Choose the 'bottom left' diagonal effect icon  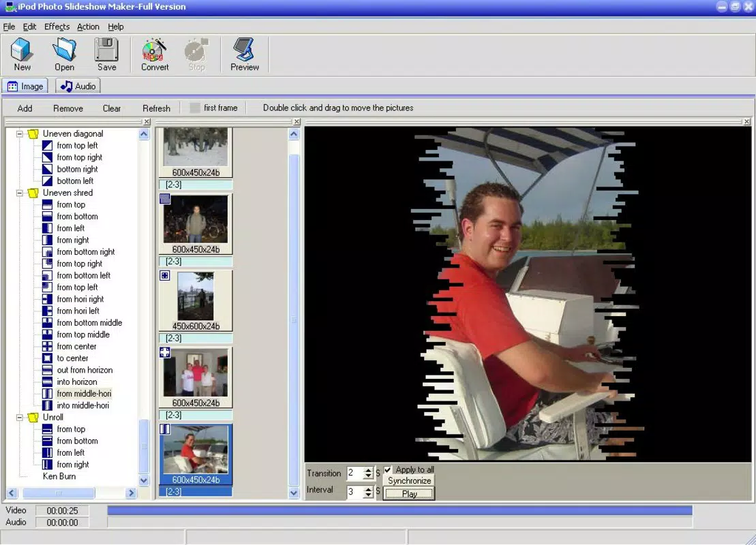[x=47, y=181]
